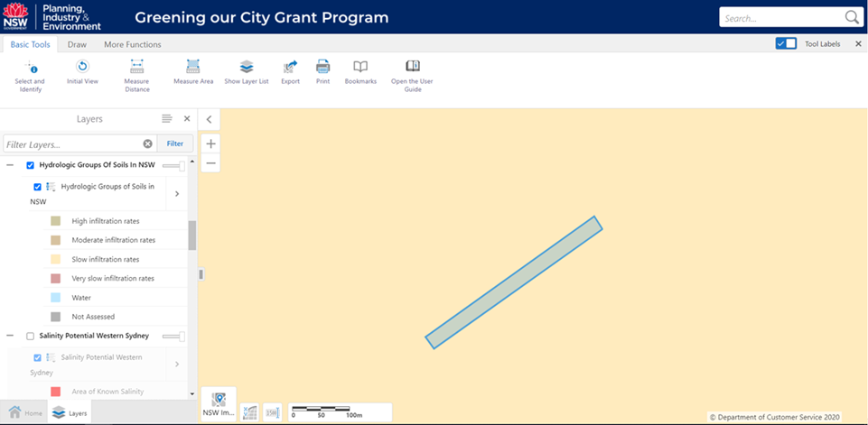Click the NSW Government logo
868x425 pixels.
(15, 15)
